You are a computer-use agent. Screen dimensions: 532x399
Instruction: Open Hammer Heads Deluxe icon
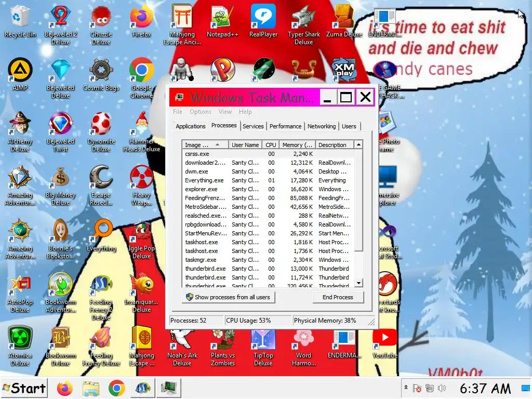141,131
